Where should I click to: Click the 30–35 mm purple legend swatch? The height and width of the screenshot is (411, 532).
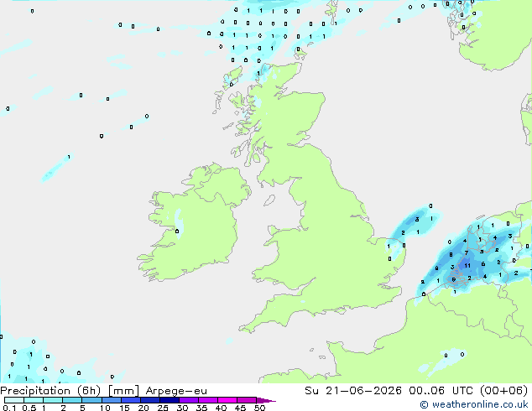[x=189, y=400]
